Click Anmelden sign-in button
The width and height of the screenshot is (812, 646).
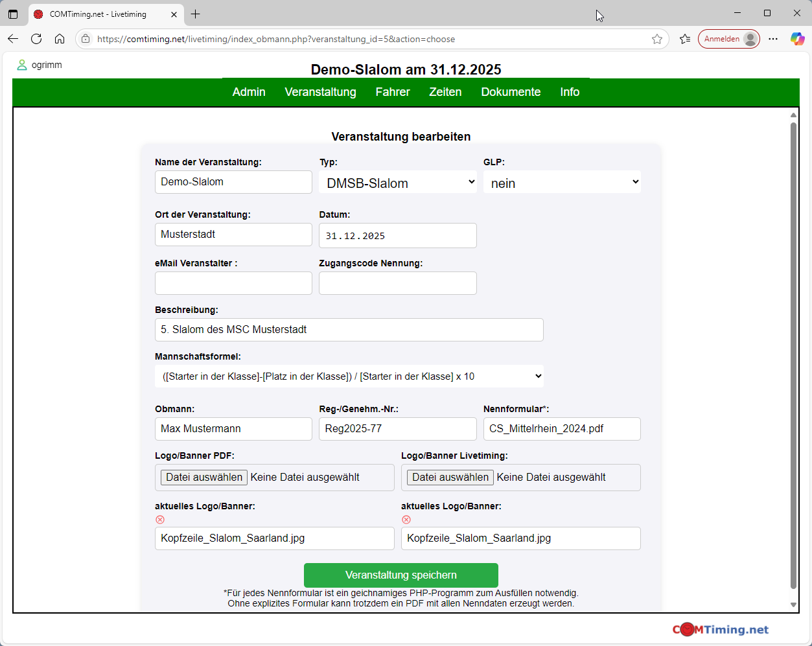pyautogui.click(x=729, y=39)
